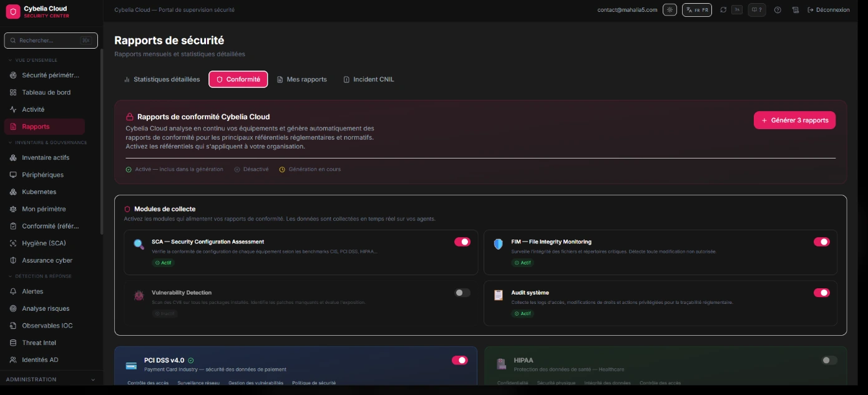Switch off the Audit système module
The width and height of the screenshot is (868, 395).
(x=822, y=293)
